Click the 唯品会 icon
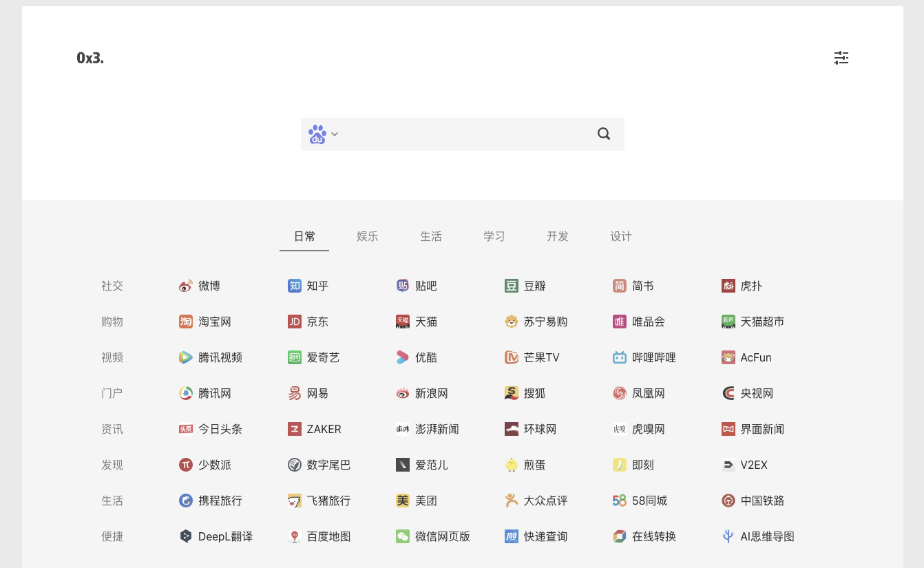 [x=620, y=322]
